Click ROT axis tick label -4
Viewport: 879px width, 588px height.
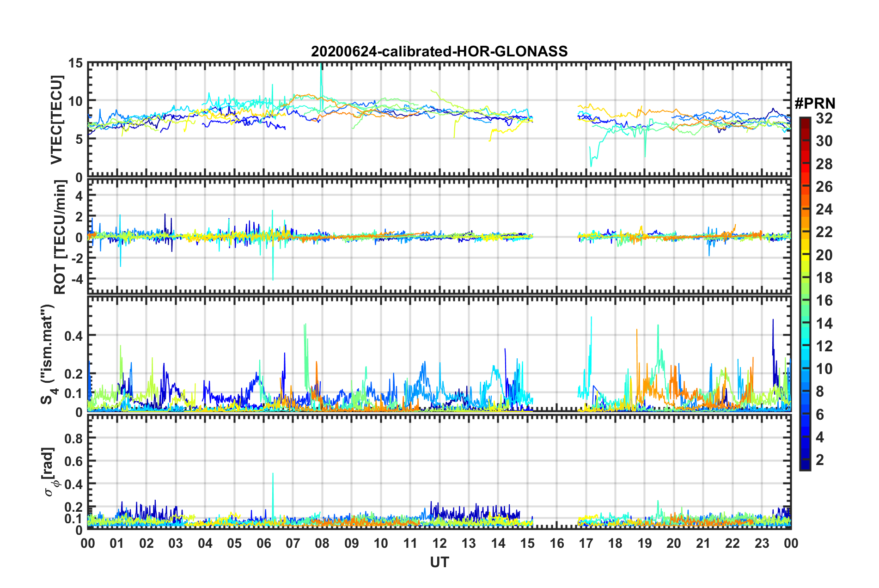[x=77, y=279]
